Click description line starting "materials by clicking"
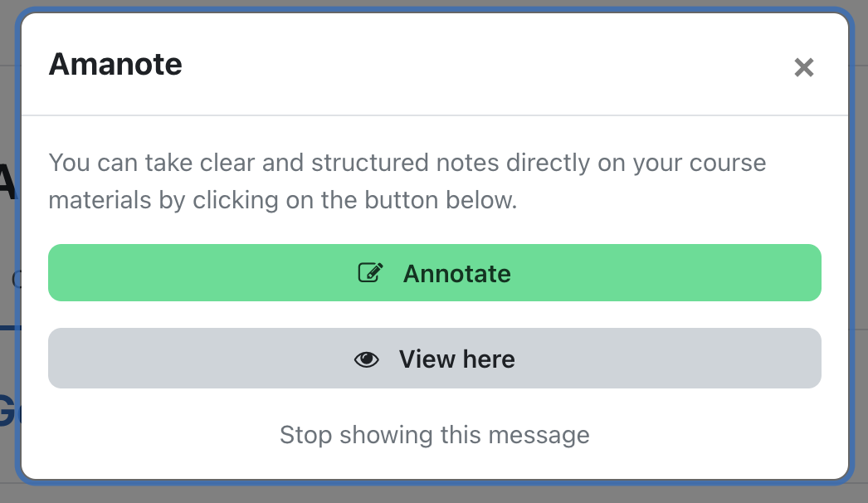Screen dimensions: 868x503 (x=282, y=200)
